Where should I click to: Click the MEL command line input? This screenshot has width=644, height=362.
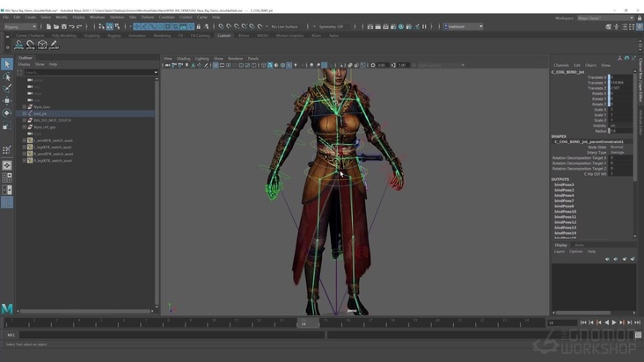point(172,335)
